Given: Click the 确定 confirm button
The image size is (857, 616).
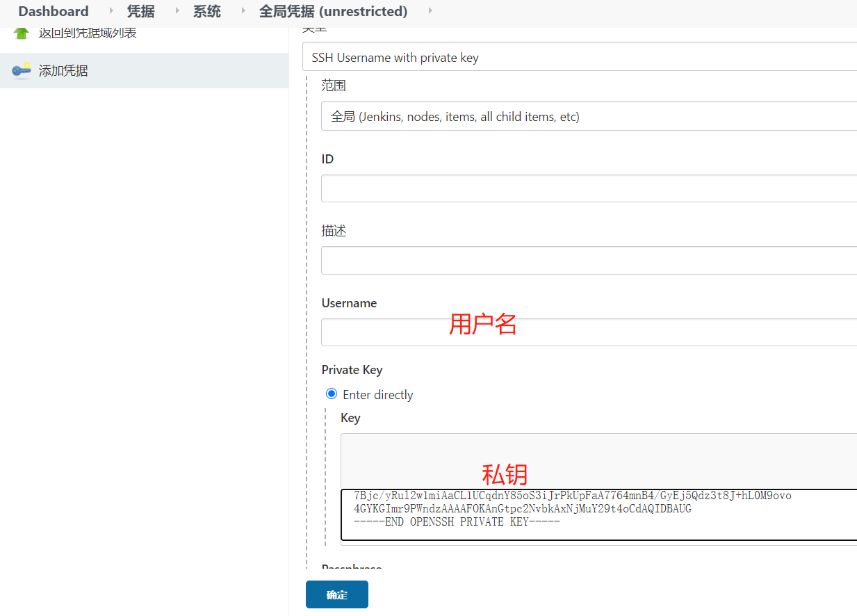Looking at the screenshot, I should [337, 594].
